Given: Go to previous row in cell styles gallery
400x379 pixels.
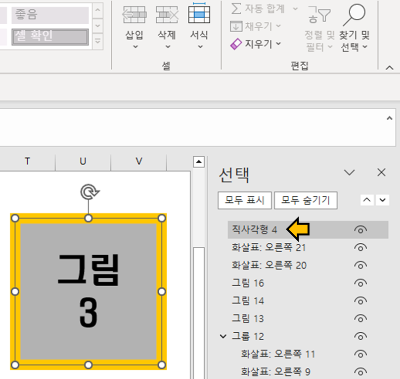Looking at the screenshot, I should pyautogui.click(x=98, y=10).
